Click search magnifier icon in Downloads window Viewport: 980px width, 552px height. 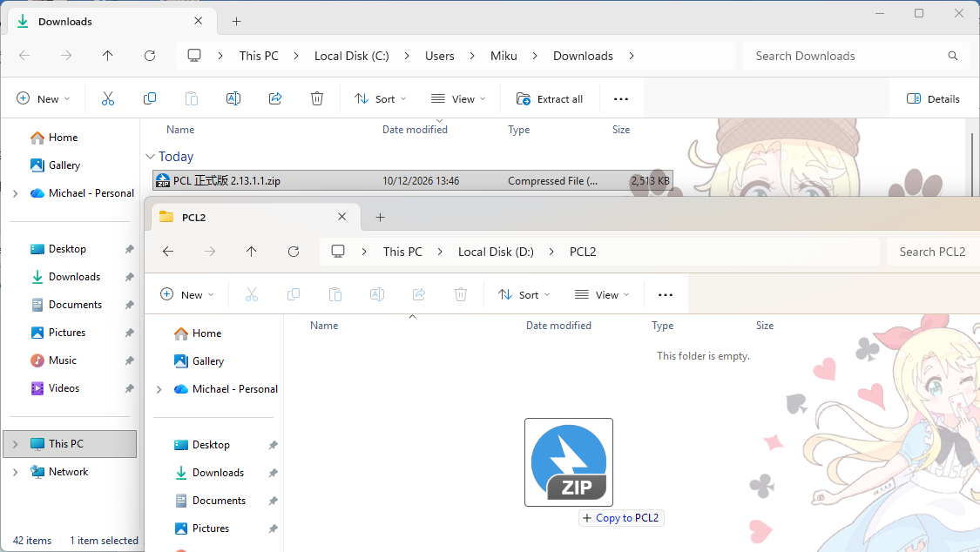(952, 56)
